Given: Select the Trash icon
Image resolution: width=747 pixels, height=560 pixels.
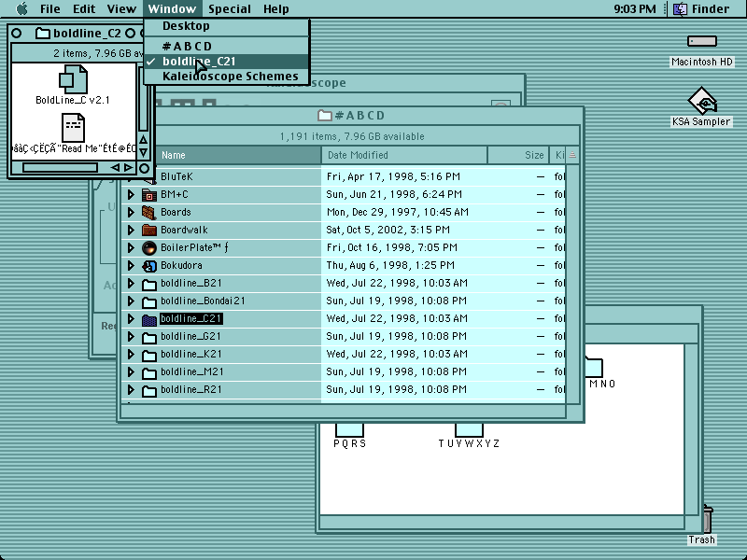Looking at the screenshot, I should coord(708,520).
